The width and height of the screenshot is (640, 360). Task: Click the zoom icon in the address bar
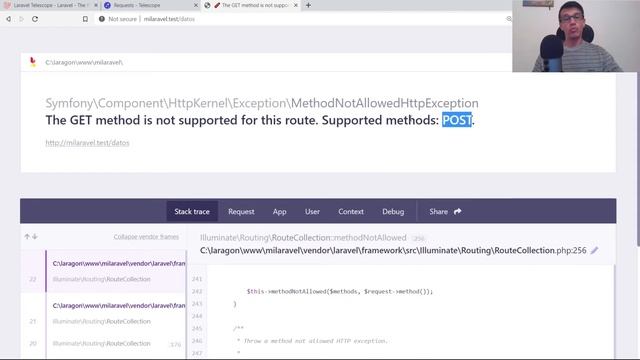[x=508, y=19]
